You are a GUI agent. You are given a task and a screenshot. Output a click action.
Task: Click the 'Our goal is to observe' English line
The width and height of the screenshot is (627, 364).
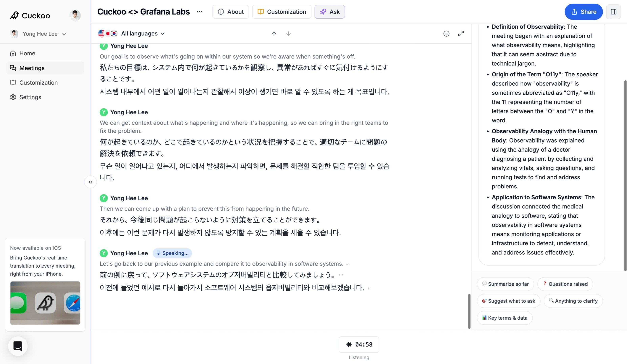227,56
